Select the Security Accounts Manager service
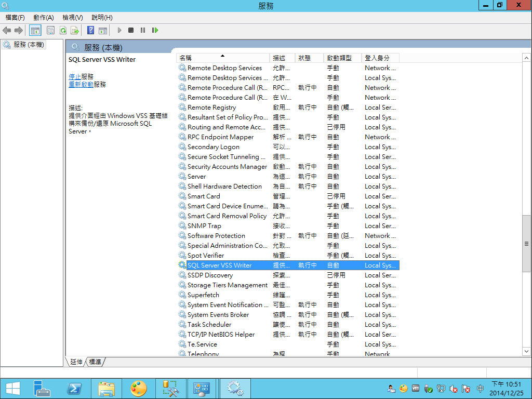The height and width of the screenshot is (399, 532). (x=289, y=166)
